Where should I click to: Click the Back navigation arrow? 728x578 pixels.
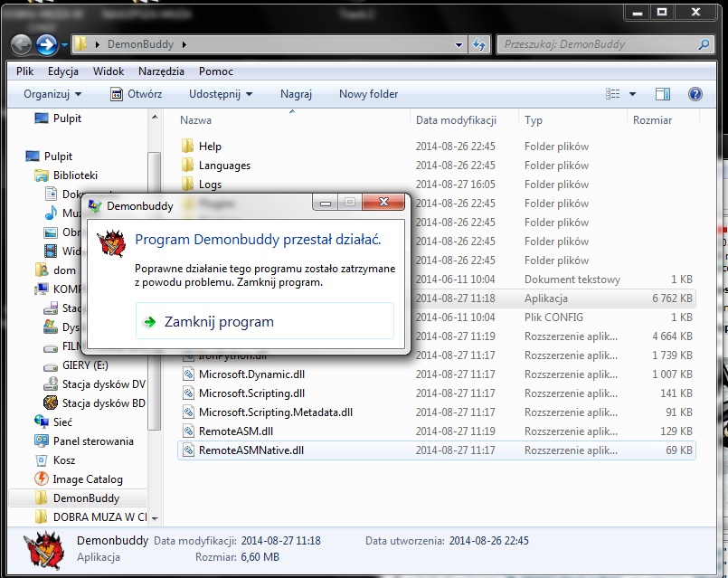[21, 44]
